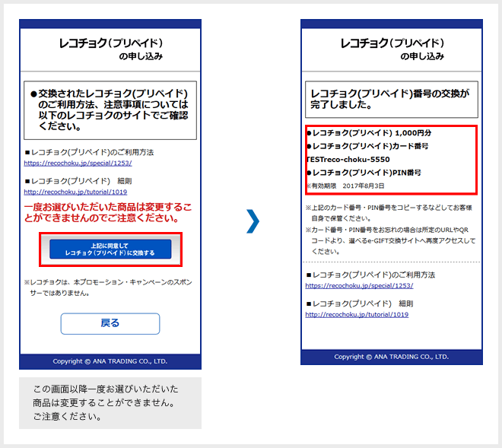Screen dimensions: 502x448
Task: Open recochoku.jp/tutorial/1019 link in left screen
Action: tap(75, 192)
